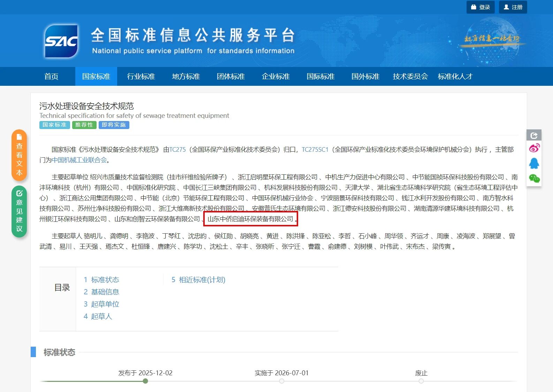553x392 pixels.
Task: Select 团体标准 in the navigation bar
Action: coord(230,76)
